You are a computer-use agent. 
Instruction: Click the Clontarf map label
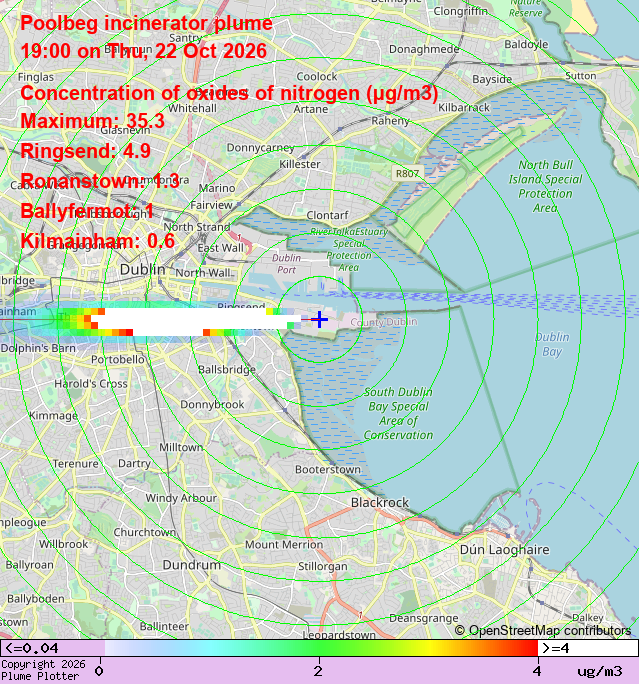(x=327, y=215)
